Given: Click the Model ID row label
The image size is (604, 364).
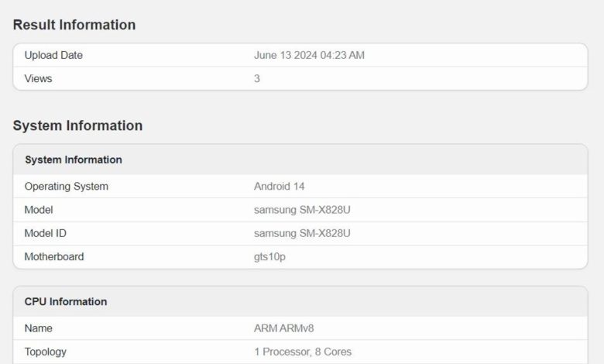Looking at the screenshot, I should click(46, 233).
